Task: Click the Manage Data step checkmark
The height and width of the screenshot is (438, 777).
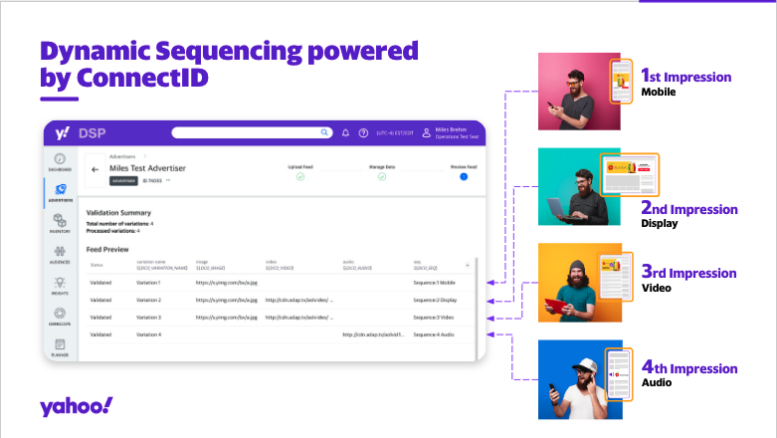Action: coord(382,176)
